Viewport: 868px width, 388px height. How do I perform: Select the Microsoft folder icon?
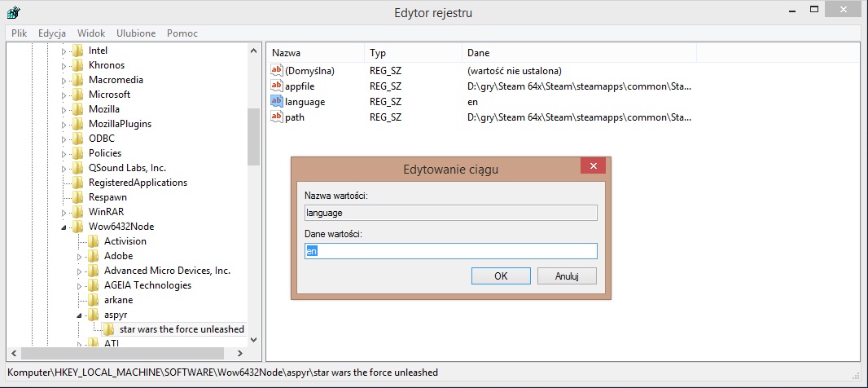[78, 95]
